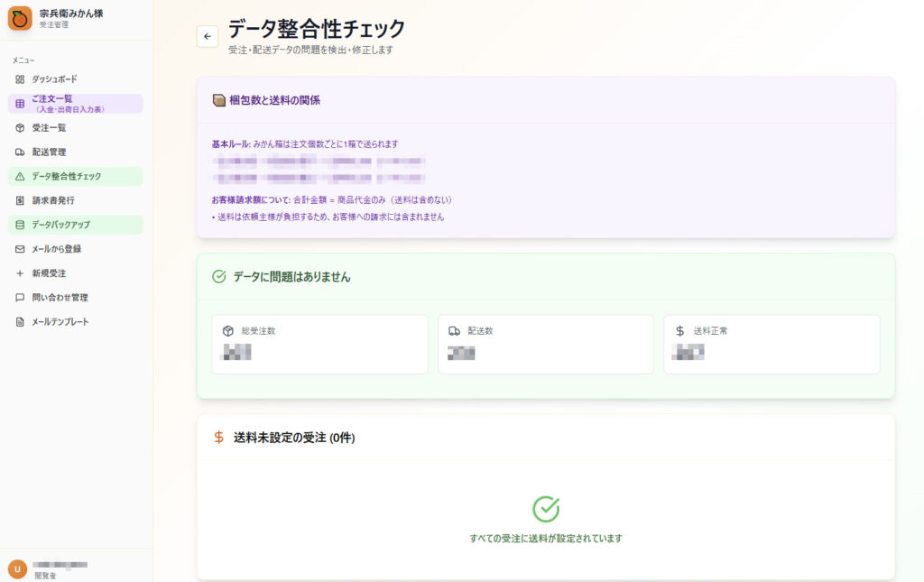Screen dimensions: 924x582
Task: Click the メールテンプレート document icon
Action: pos(18,320)
